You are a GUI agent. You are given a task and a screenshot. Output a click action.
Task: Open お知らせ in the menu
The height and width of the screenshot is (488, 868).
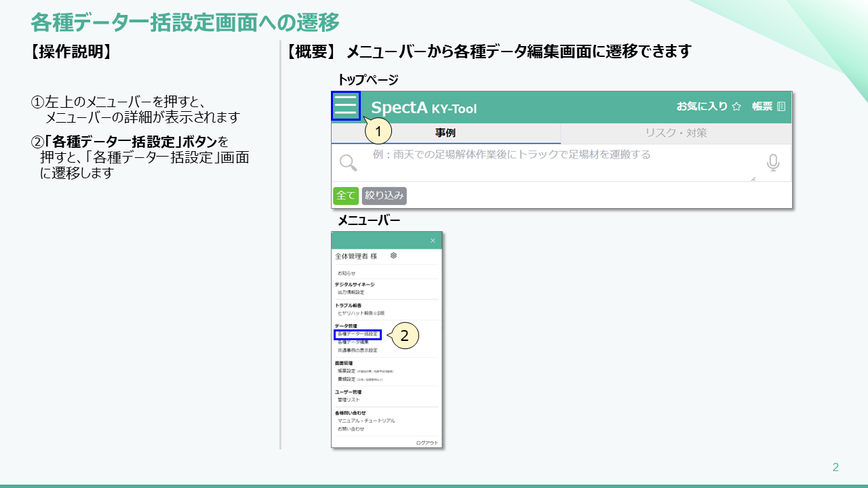347,273
